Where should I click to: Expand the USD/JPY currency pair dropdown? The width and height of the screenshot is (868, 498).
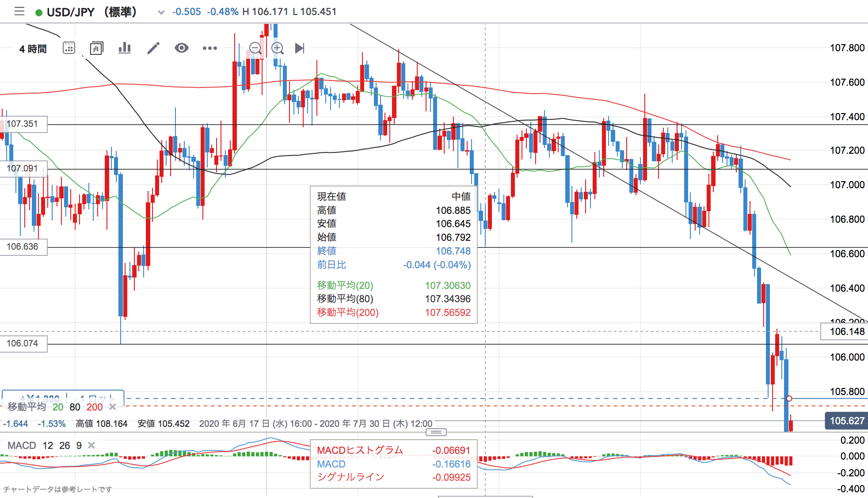[x=161, y=12]
